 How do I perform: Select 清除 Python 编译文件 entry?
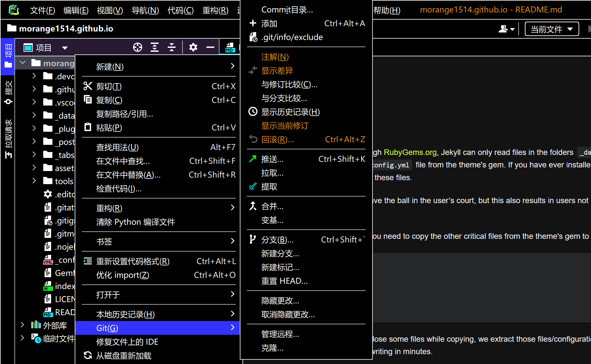click(x=158, y=222)
